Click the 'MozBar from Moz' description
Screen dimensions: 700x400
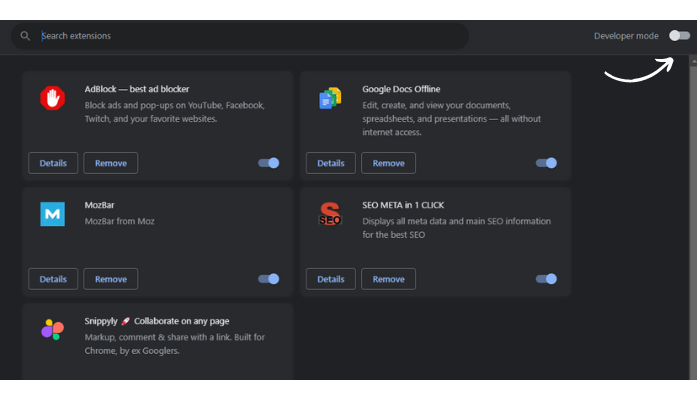click(120, 221)
